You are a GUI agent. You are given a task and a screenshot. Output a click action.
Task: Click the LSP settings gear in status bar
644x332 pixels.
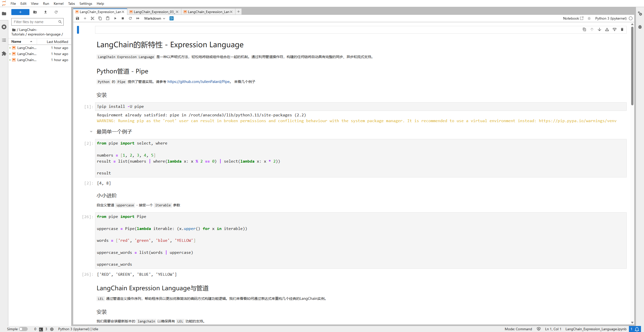click(x=52, y=329)
